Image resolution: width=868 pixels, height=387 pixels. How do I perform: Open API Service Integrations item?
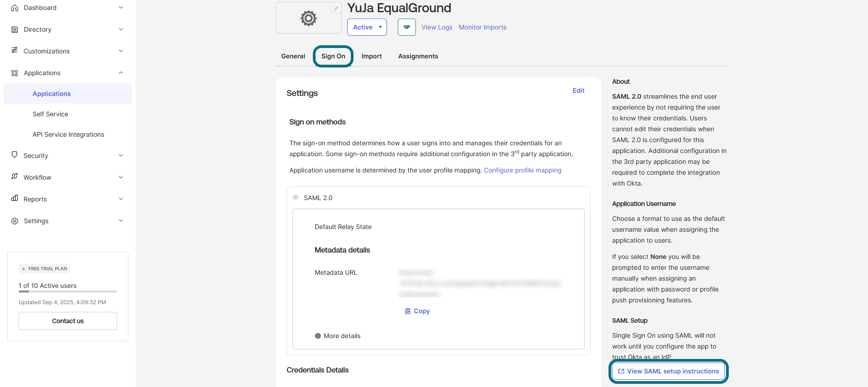click(x=68, y=134)
